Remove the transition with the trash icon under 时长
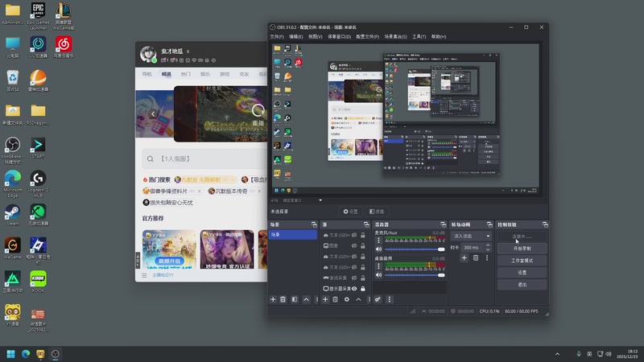This screenshot has width=644, height=362. coord(476,257)
